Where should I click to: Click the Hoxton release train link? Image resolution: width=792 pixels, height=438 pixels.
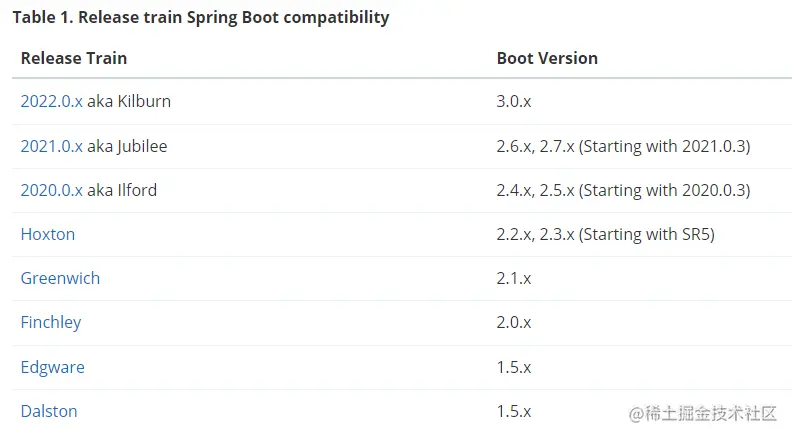(48, 234)
